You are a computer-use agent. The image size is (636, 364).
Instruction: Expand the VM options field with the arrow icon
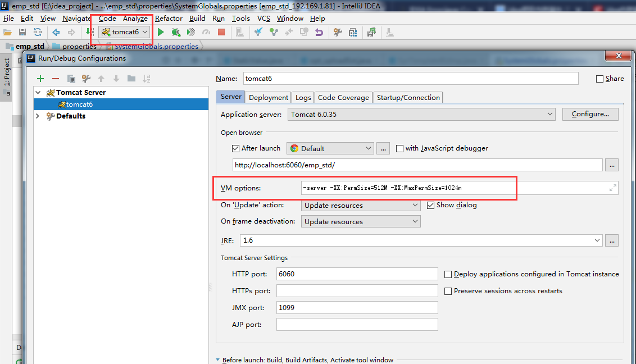pos(612,188)
